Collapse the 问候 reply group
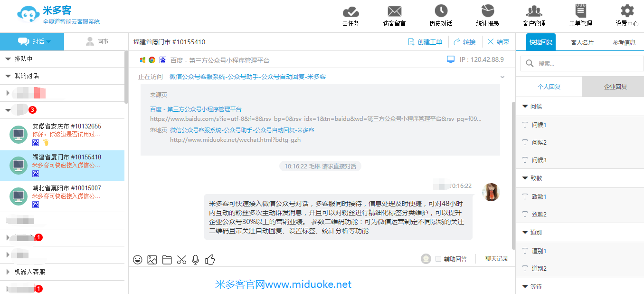The height and width of the screenshot is (294, 644). click(x=525, y=106)
